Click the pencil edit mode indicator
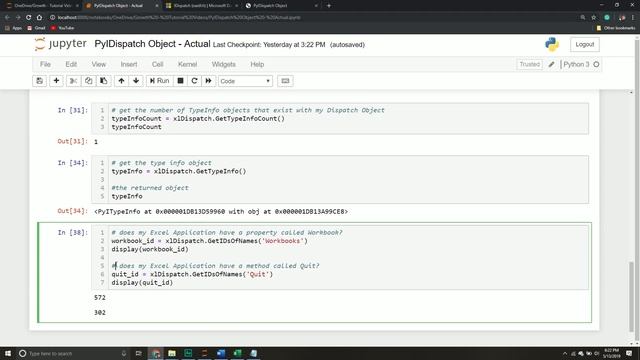This screenshot has height=360, width=640. coord(551,64)
